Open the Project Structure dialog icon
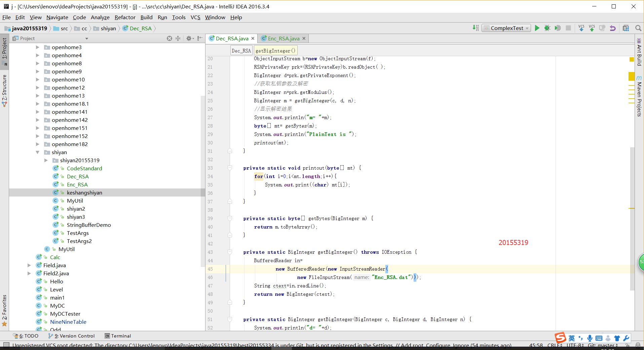The image size is (644, 350). click(x=626, y=28)
